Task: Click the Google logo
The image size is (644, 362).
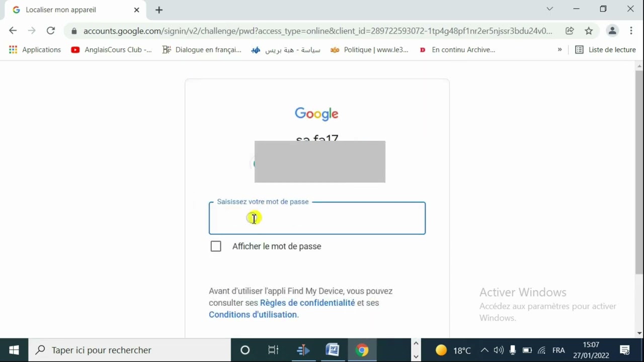Action: pos(316,114)
